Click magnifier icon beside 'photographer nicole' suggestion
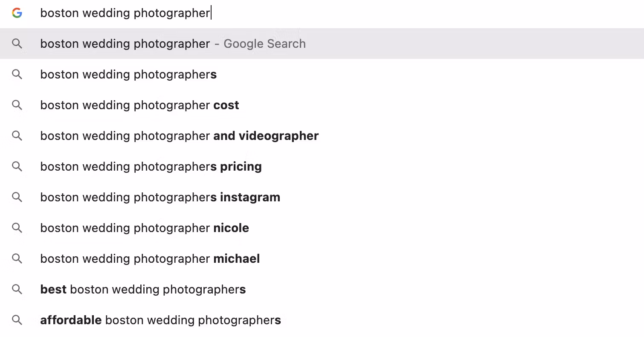This screenshot has height=337, width=644. point(17,228)
